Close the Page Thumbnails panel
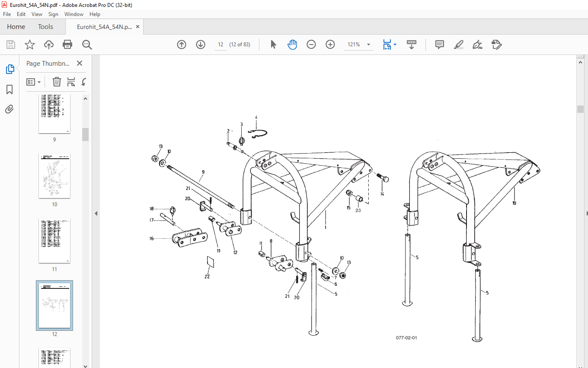 [80, 63]
